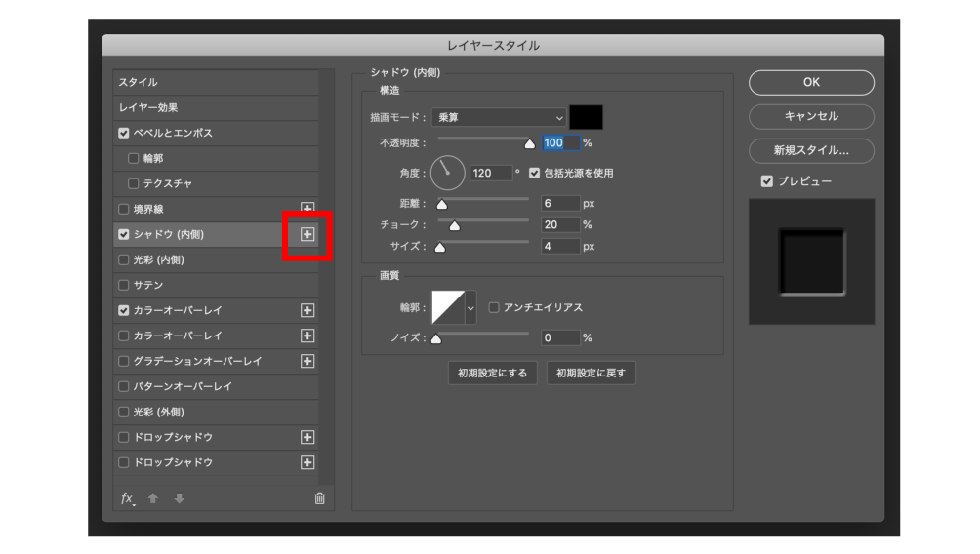The image size is (980, 554).
Task: Click the 初期設定にする button
Action: (x=493, y=373)
